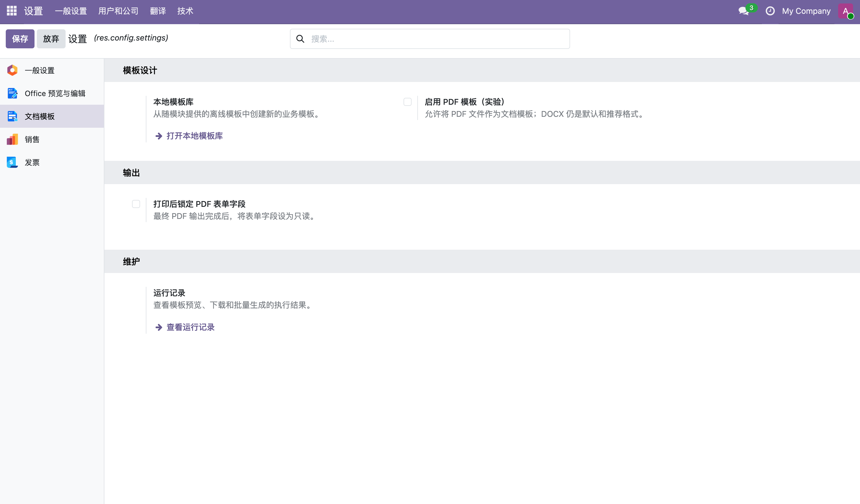Select 文档模板 in the settings sidebar
This screenshot has width=860, height=504.
[x=52, y=116]
